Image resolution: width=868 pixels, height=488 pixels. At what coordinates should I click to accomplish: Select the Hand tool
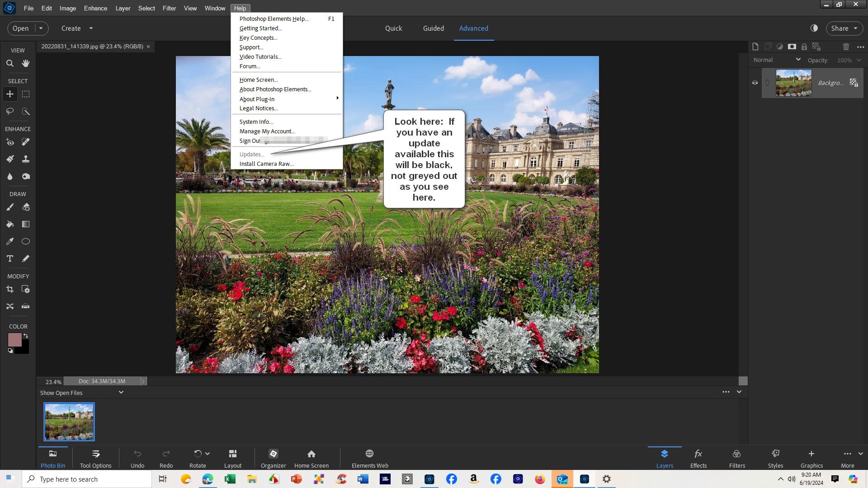tap(26, 63)
